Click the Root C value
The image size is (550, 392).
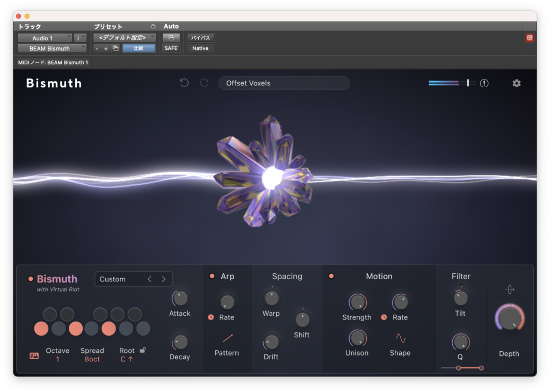point(126,359)
